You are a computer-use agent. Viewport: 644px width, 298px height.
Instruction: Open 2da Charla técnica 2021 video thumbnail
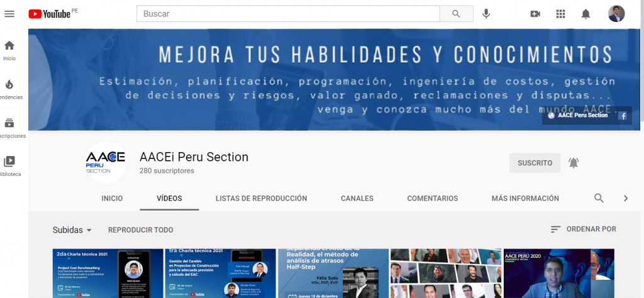point(108,273)
